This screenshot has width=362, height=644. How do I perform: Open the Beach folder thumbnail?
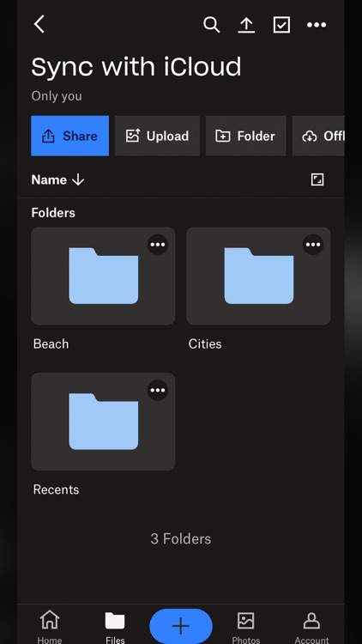(x=103, y=276)
